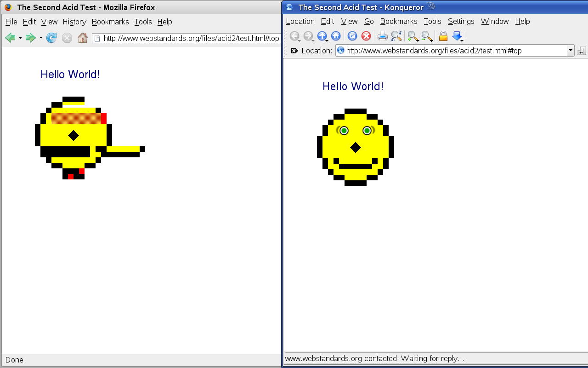
Task: Stop loading the page in Konqueror
Action: 366,36
